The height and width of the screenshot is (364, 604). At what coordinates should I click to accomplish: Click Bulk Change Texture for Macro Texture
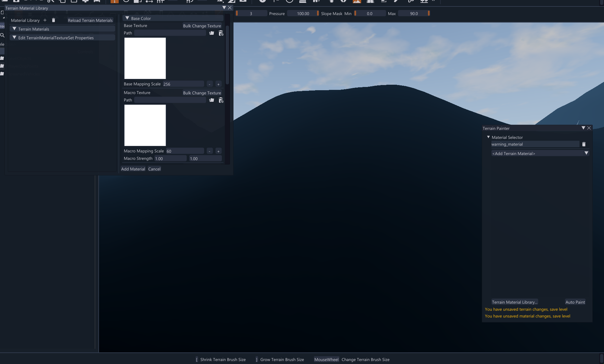point(202,93)
